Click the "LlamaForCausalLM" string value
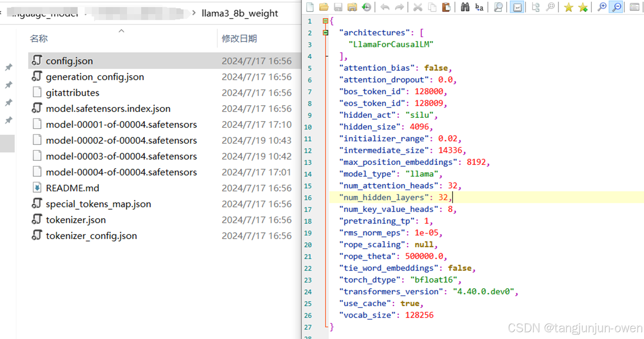This screenshot has width=644, height=339. [391, 44]
